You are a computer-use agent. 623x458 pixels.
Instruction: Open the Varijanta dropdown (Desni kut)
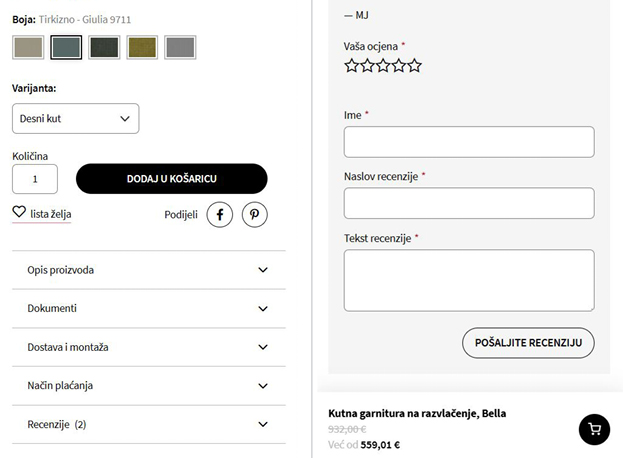tap(75, 118)
